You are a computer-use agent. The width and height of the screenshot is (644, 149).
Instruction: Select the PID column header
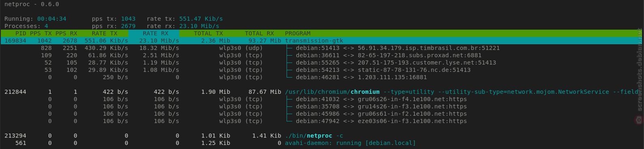21,33
